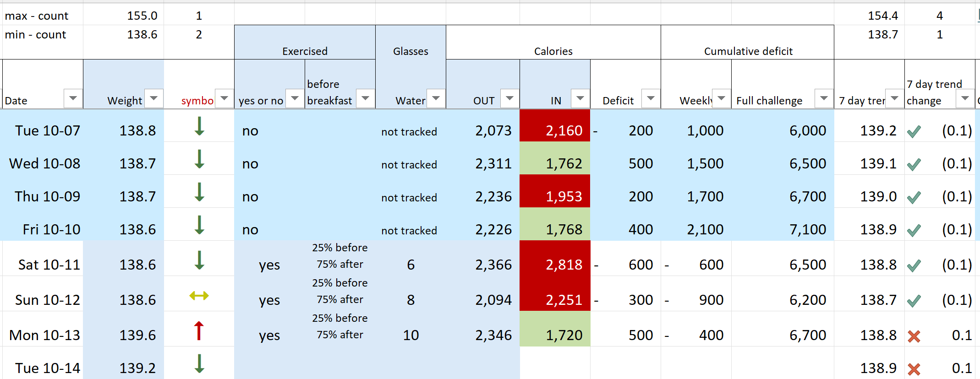Image resolution: width=980 pixels, height=379 pixels.
Task: Click the green checkmark in Wed 10-08 row
Action: click(x=914, y=165)
